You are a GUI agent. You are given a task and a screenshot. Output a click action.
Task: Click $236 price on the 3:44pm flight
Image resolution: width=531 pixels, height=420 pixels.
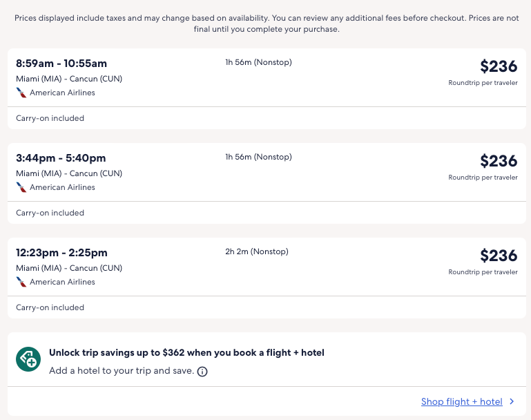pos(499,161)
